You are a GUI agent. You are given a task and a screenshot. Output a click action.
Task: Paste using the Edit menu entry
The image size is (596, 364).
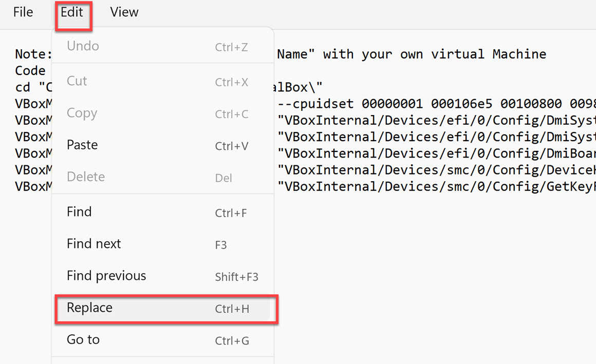pyautogui.click(x=82, y=145)
